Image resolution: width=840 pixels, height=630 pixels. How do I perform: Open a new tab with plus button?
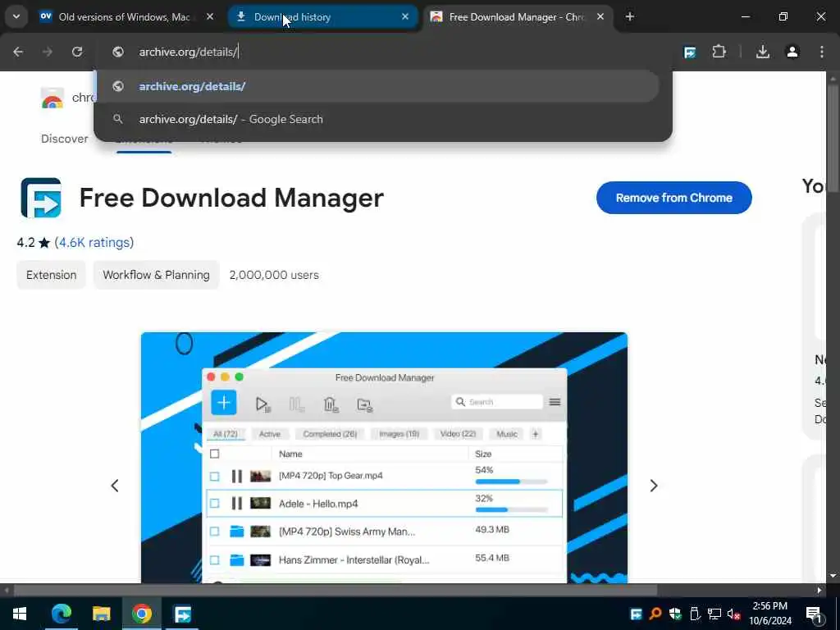[x=629, y=16]
